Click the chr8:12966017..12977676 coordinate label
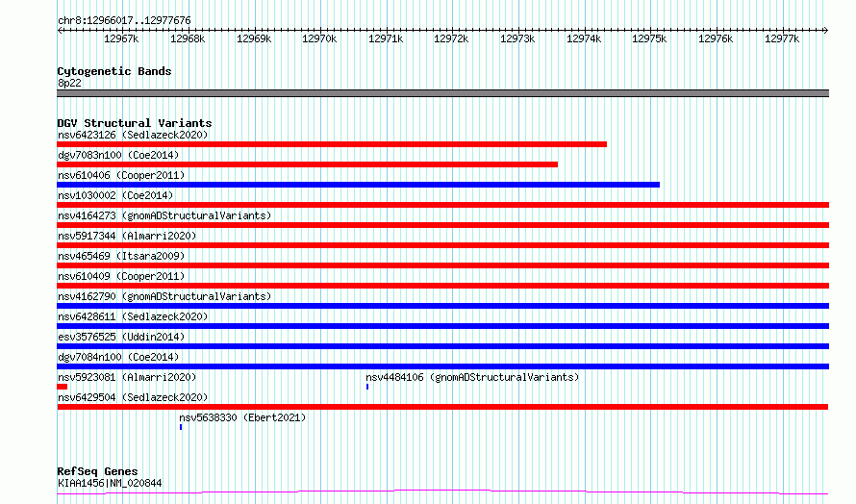This screenshot has width=856, height=504. coord(124,21)
